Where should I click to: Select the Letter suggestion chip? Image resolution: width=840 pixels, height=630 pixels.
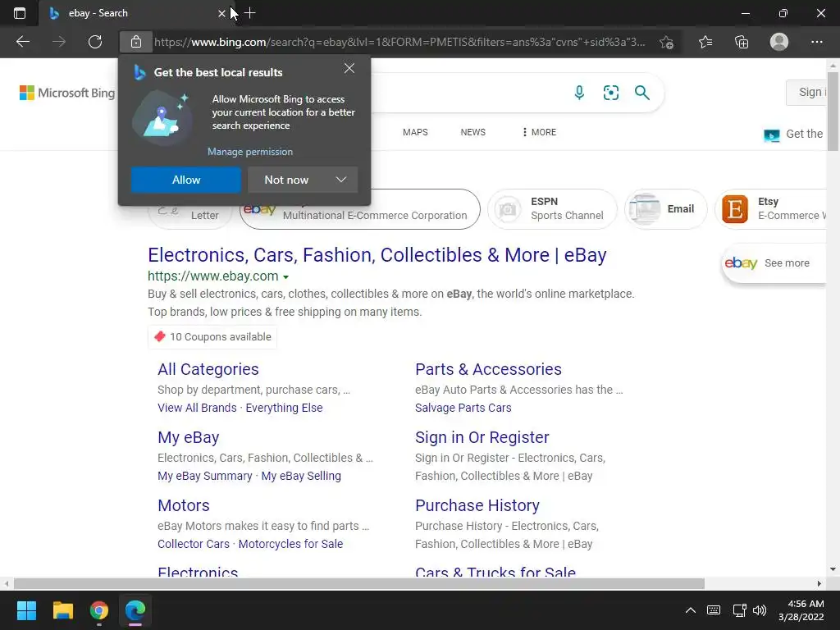click(x=189, y=216)
